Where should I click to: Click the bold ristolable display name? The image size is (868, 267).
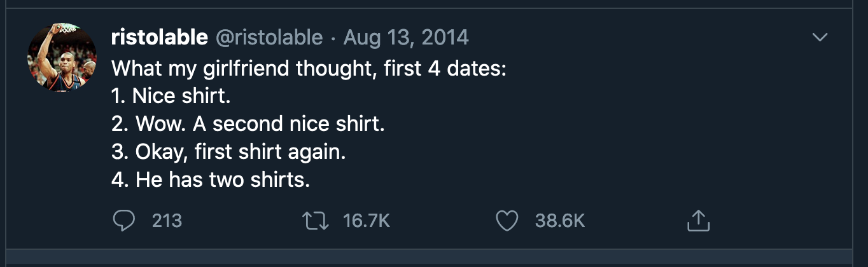pyautogui.click(x=159, y=38)
